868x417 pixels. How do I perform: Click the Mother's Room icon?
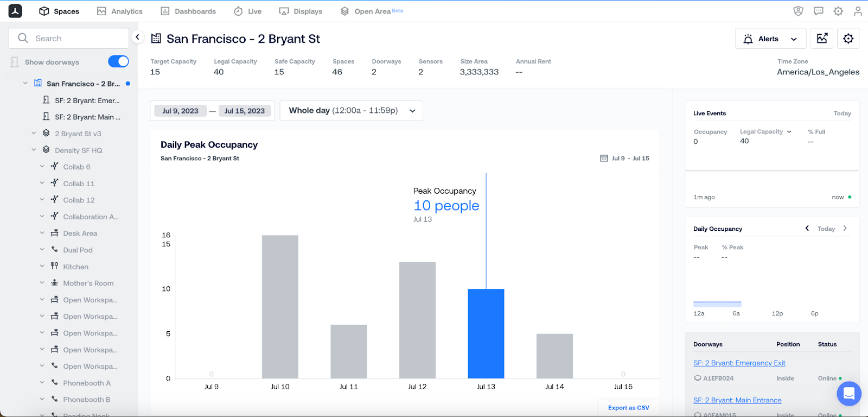click(54, 283)
